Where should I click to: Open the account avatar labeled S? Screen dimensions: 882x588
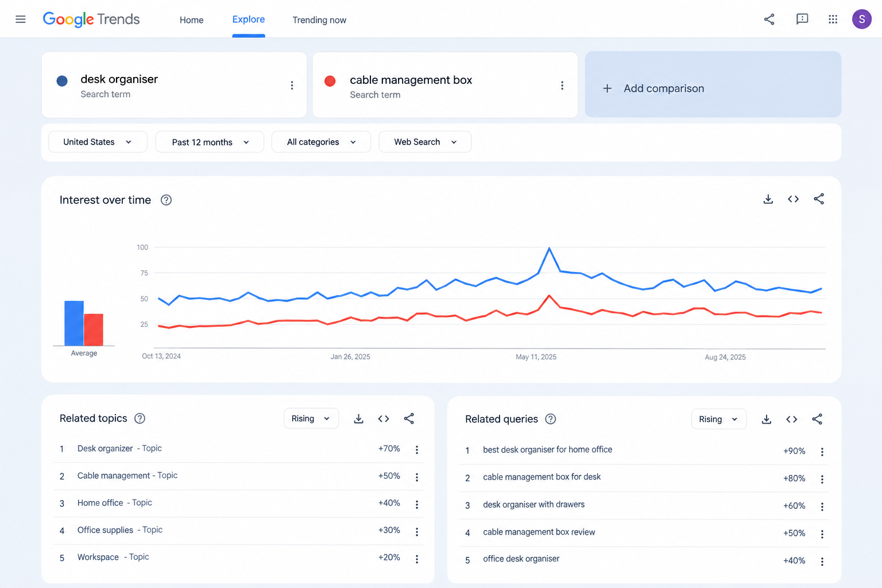pos(862,19)
